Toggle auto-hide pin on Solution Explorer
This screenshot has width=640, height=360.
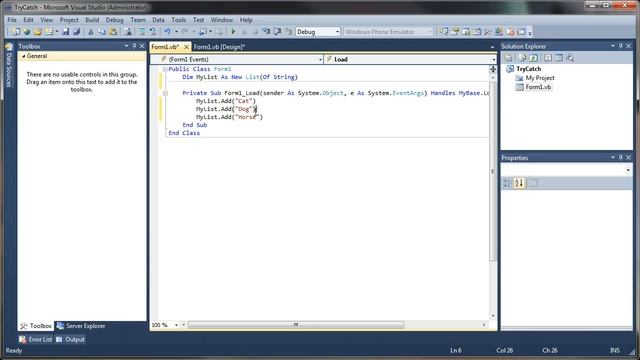click(x=620, y=46)
